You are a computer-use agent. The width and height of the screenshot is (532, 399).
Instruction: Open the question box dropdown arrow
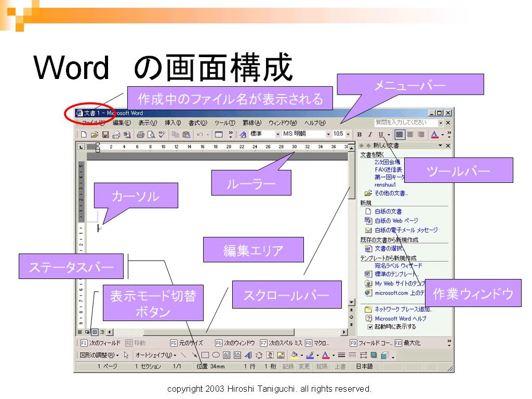(x=440, y=123)
